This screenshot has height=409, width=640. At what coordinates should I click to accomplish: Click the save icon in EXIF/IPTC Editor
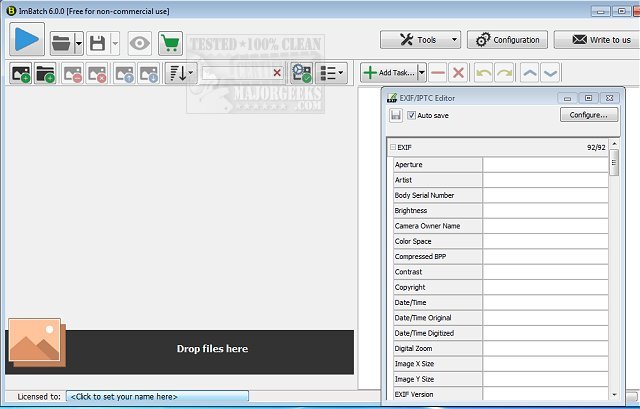396,116
